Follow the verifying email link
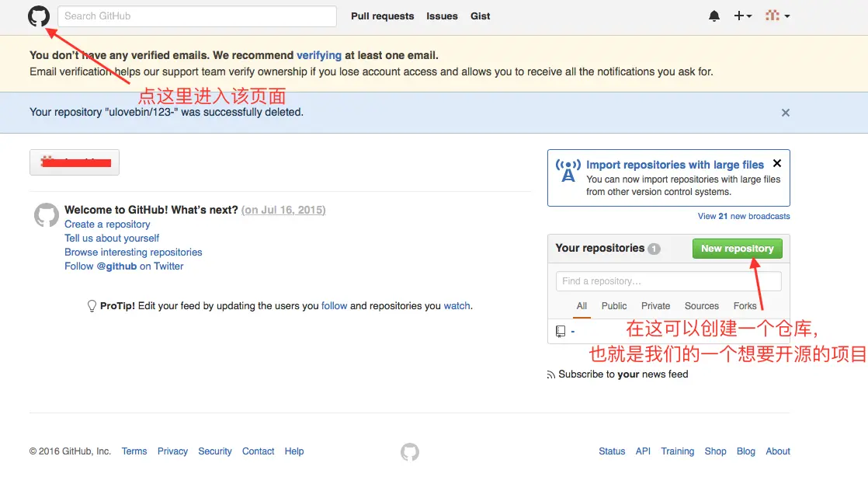Screen dimensions: 868x484 tap(319, 55)
